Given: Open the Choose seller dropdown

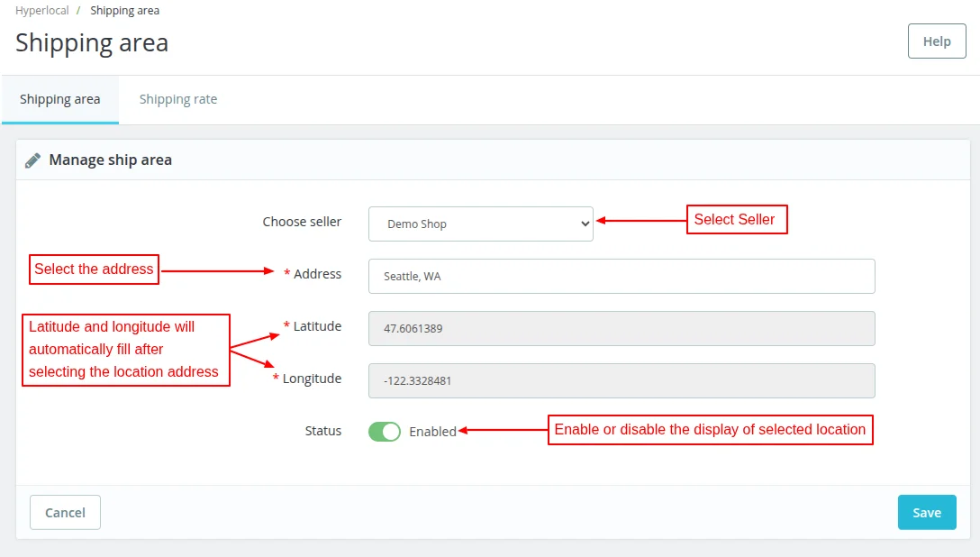Looking at the screenshot, I should [x=480, y=224].
